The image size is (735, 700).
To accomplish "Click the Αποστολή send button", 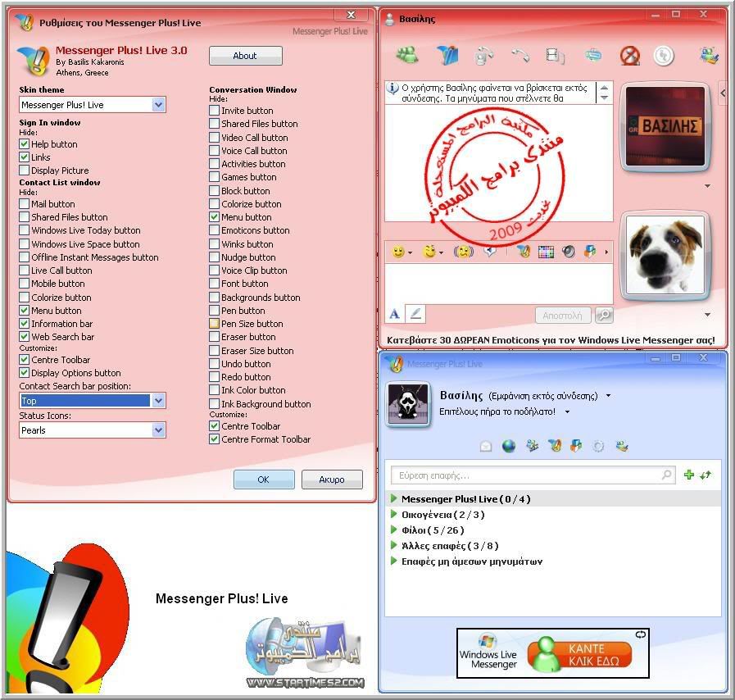I will (562, 316).
